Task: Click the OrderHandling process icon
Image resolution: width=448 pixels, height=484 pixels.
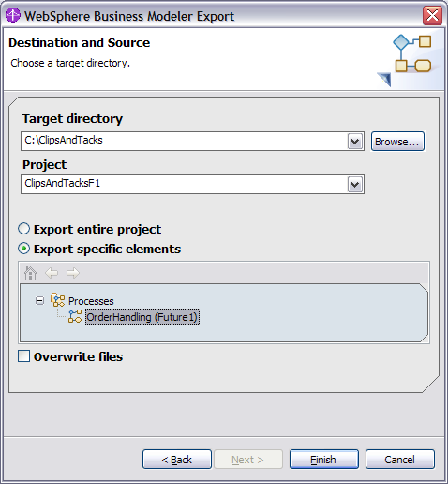Action: [75, 316]
